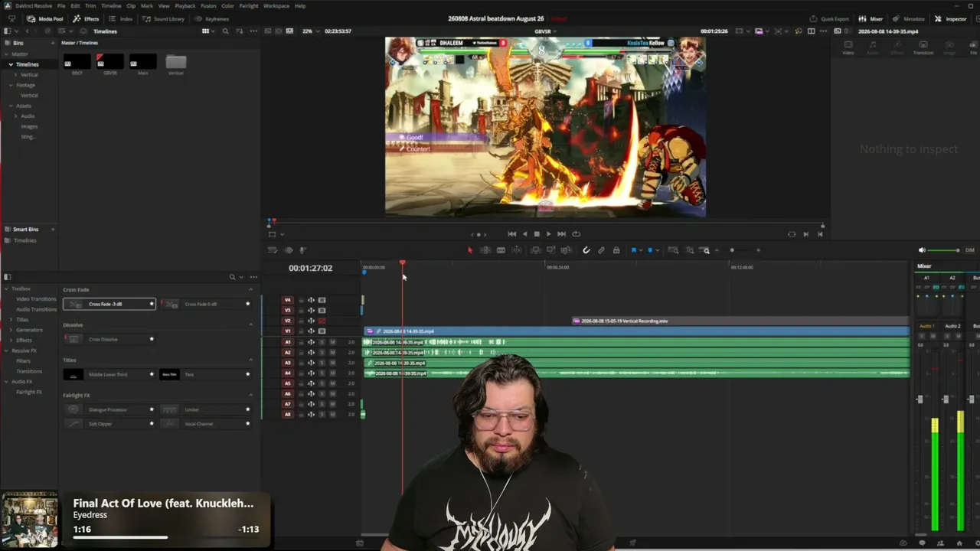Solo audio track A2
Screen dimensions: 980x551
point(322,353)
